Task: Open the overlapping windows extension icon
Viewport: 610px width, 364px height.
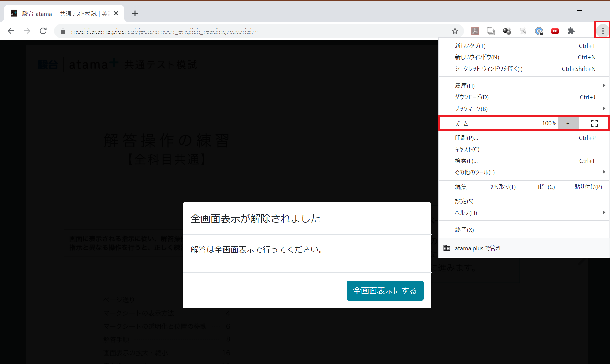Action: (491, 31)
